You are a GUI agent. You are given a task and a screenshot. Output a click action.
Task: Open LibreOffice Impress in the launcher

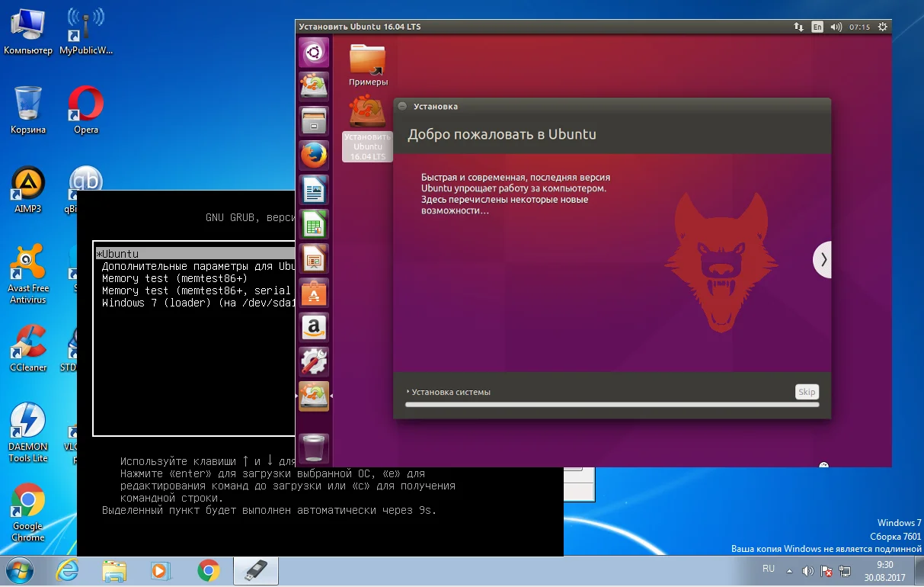point(314,258)
